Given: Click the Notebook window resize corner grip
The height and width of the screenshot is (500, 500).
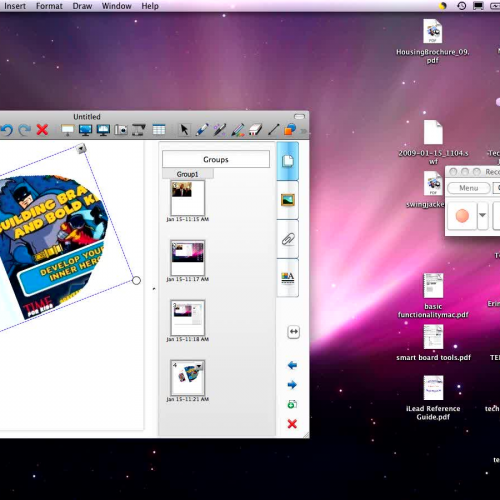Looking at the screenshot, I should click(x=306, y=435).
